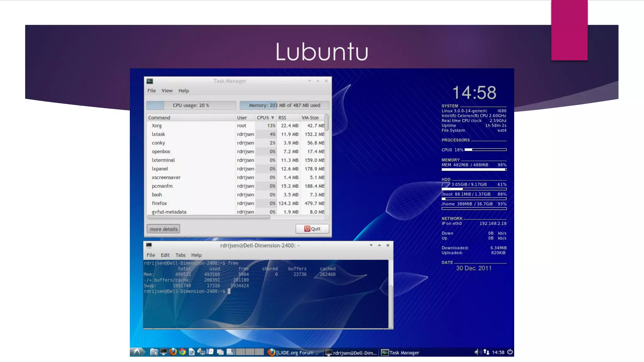Open terminal Tabs menu
Image resolution: width=644 pixels, height=362 pixels.
[x=180, y=255]
